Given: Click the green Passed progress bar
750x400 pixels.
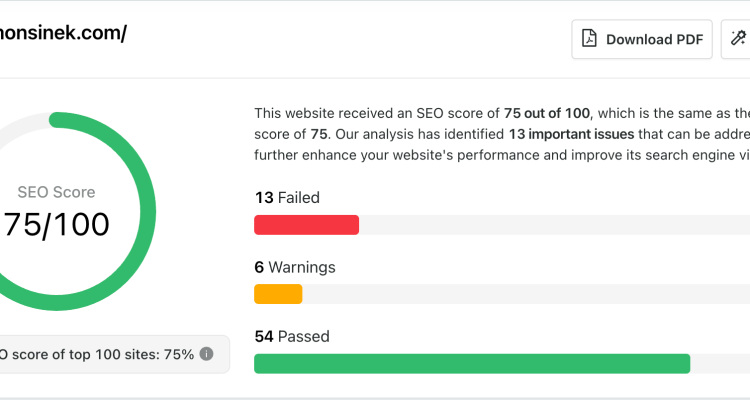Looking at the screenshot, I should 472,364.
